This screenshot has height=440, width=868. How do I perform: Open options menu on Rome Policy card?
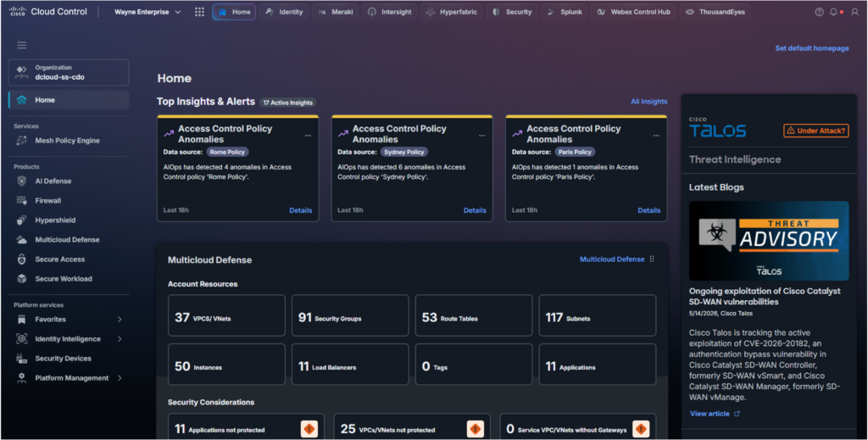point(308,136)
